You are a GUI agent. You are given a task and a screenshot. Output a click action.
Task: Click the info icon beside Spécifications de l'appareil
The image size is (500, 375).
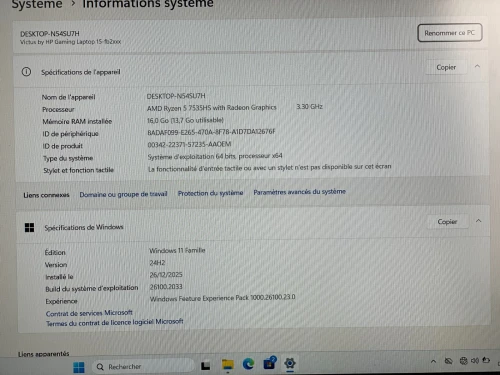pyautogui.click(x=26, y=72)
